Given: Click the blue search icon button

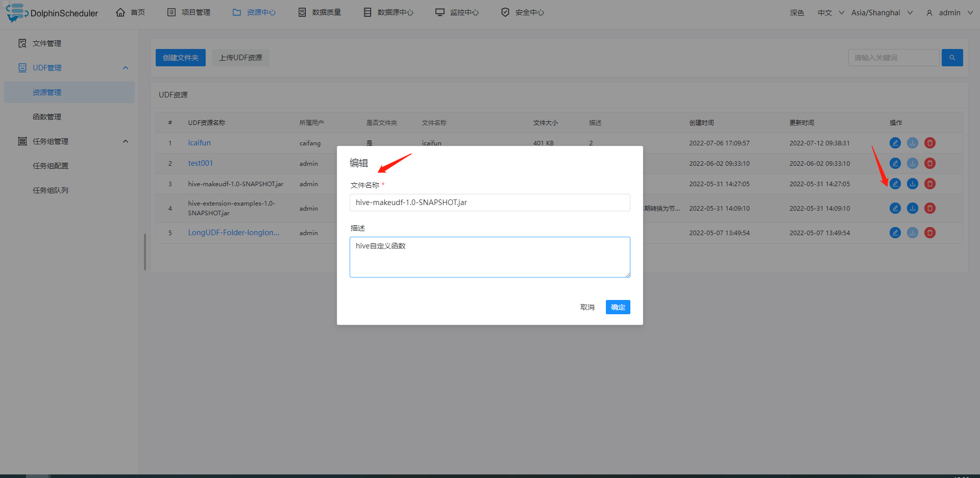Looking at the screenshot, I should coord(952,58).
